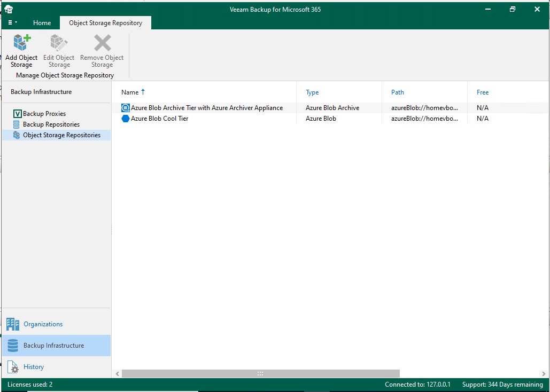550x392 pixels.
Task: Click the Veeam app icon in title bar
Action: [x=9, y=9]
